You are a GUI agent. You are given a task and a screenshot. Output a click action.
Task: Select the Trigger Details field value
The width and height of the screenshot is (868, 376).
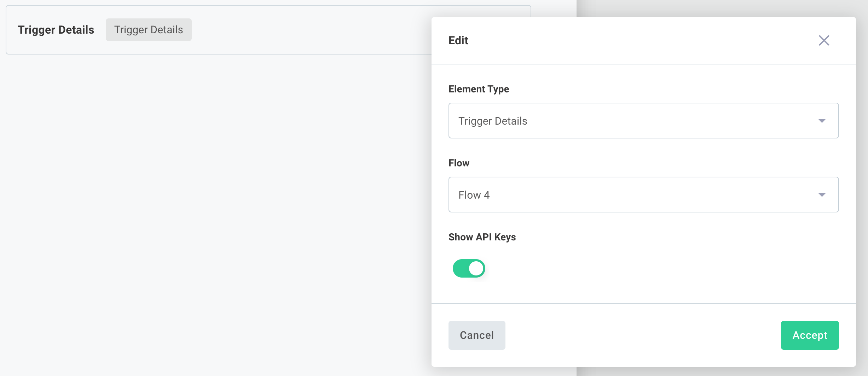pyautogui.click(x=493, y=120)
